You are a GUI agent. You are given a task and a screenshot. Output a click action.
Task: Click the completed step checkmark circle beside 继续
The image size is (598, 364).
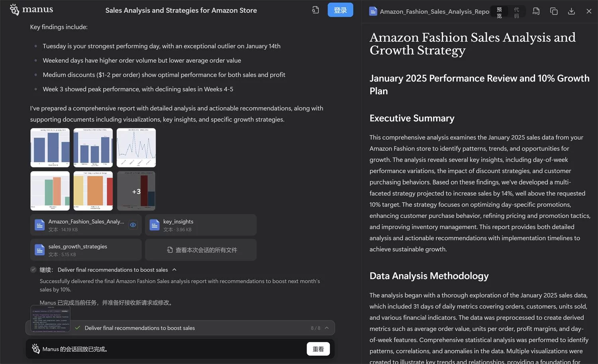coord(33,270)
